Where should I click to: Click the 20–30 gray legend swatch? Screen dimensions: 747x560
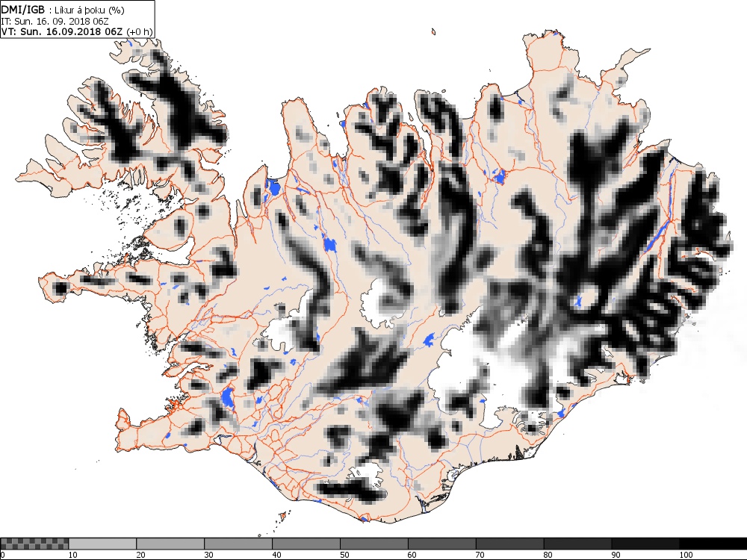point(170,544)
